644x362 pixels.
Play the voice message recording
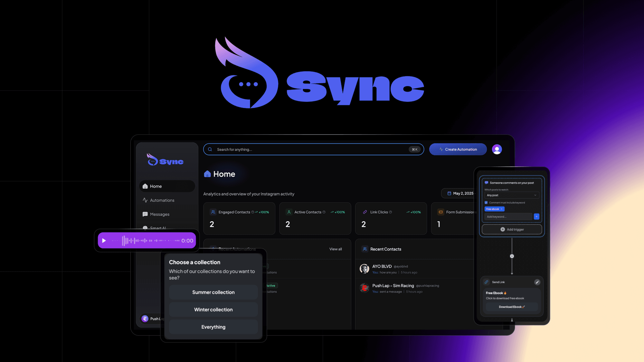click(104, 240)
